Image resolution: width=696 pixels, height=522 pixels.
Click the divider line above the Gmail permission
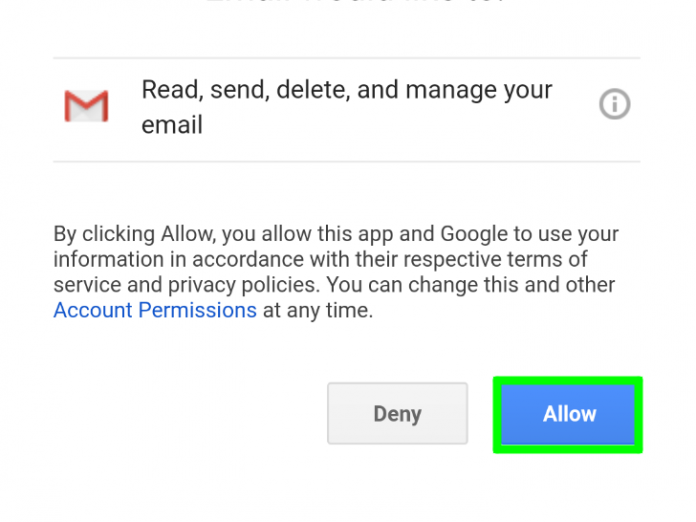347,57
